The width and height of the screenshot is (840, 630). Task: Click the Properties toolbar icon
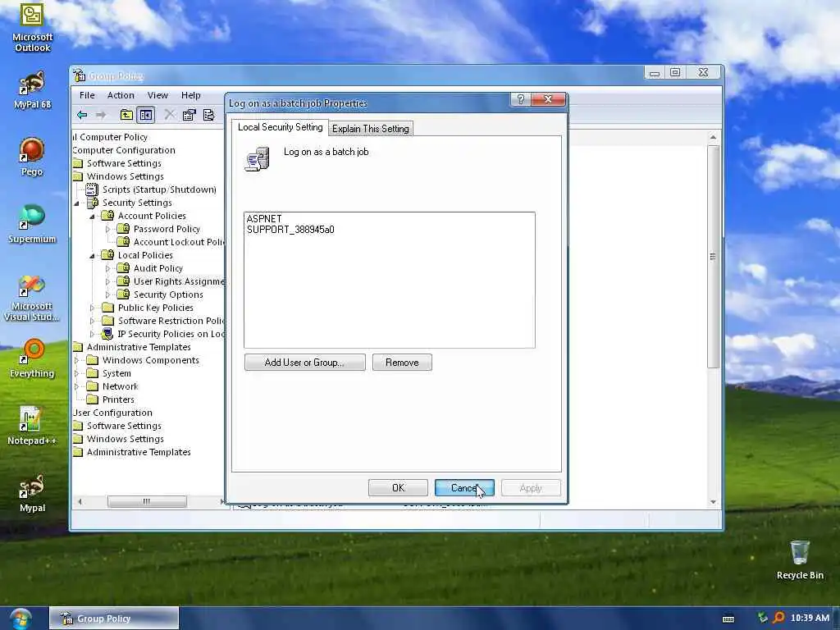pos(189,115)
